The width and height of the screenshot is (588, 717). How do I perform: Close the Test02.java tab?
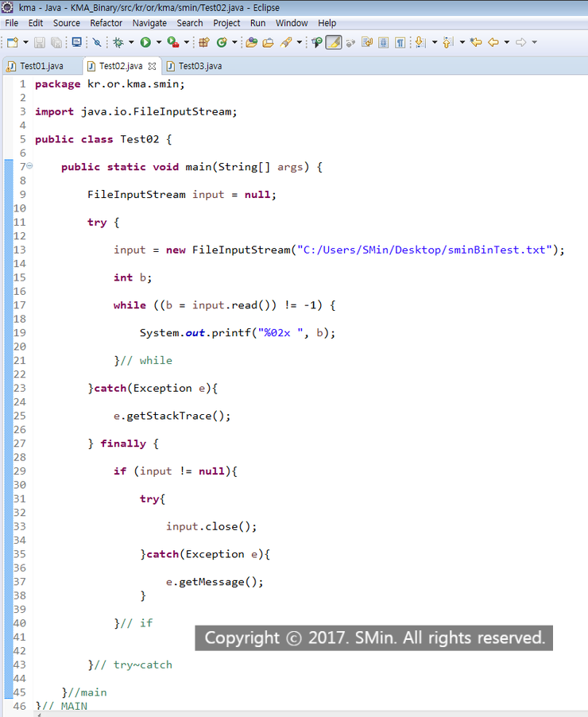click(x=153, y=66)
